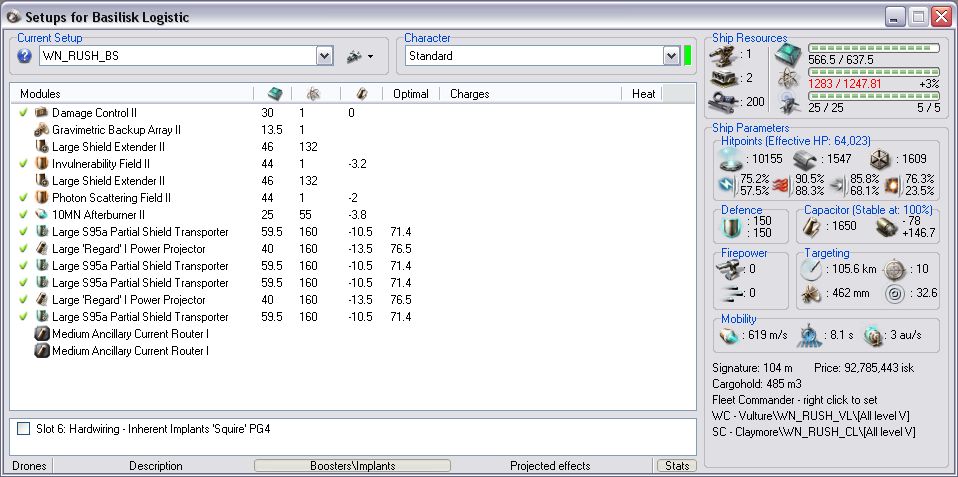Click the powergrid resource icon in Ship Resources

[789, 78]
